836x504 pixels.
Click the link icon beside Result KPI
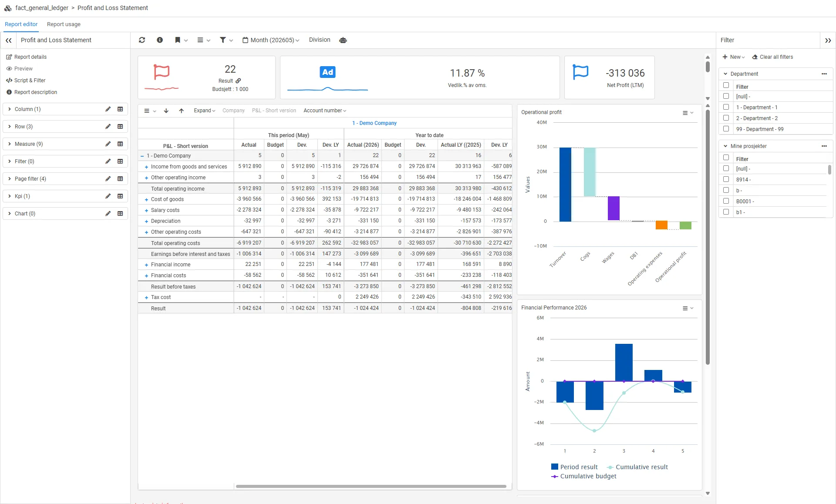point(238,81)
